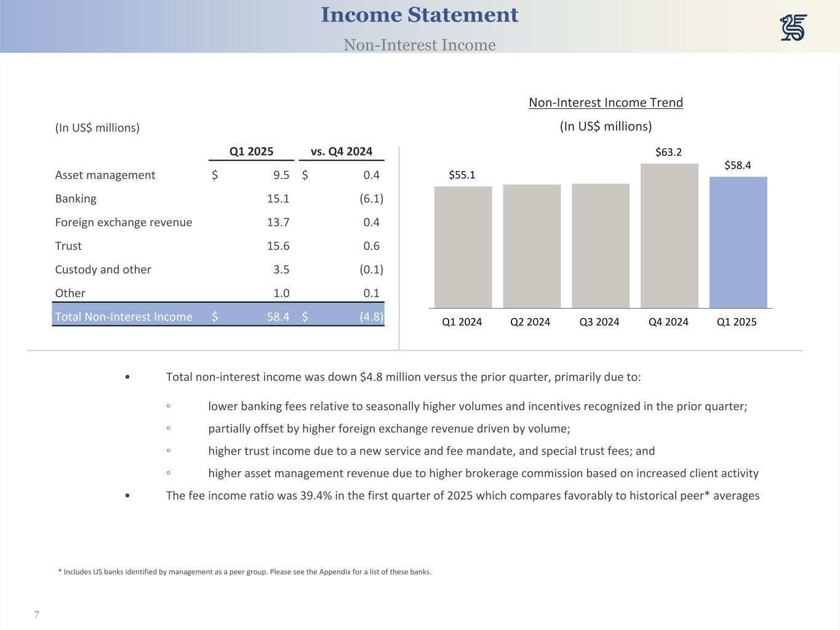Viewport: 840px width, 630px height.
Task: Click the fee income ratio bullet text
Action: click(462, 496)
